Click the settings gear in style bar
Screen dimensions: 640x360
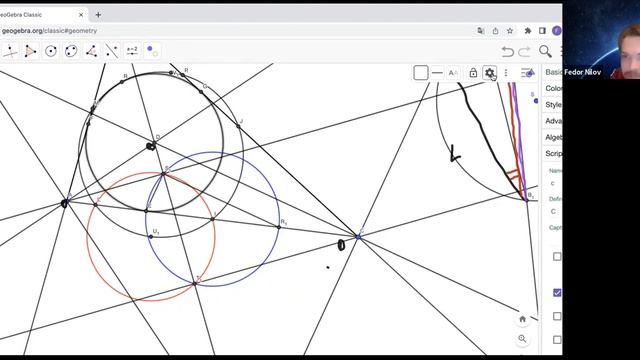[489, 73]
